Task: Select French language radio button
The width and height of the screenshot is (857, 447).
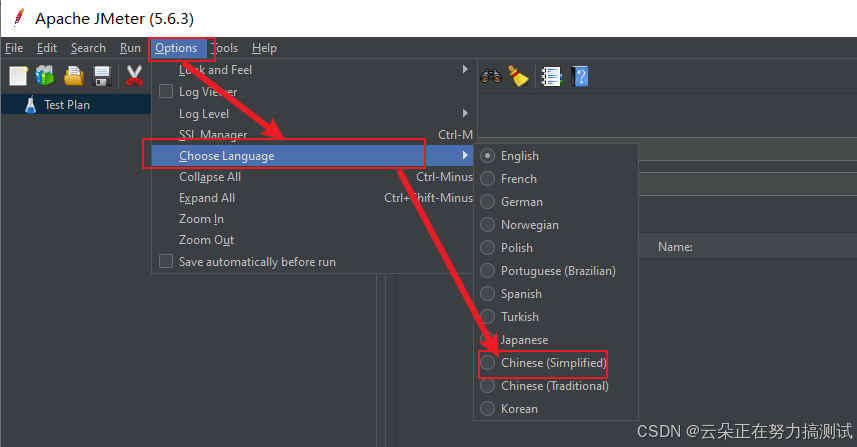Action: click(488, 179)
